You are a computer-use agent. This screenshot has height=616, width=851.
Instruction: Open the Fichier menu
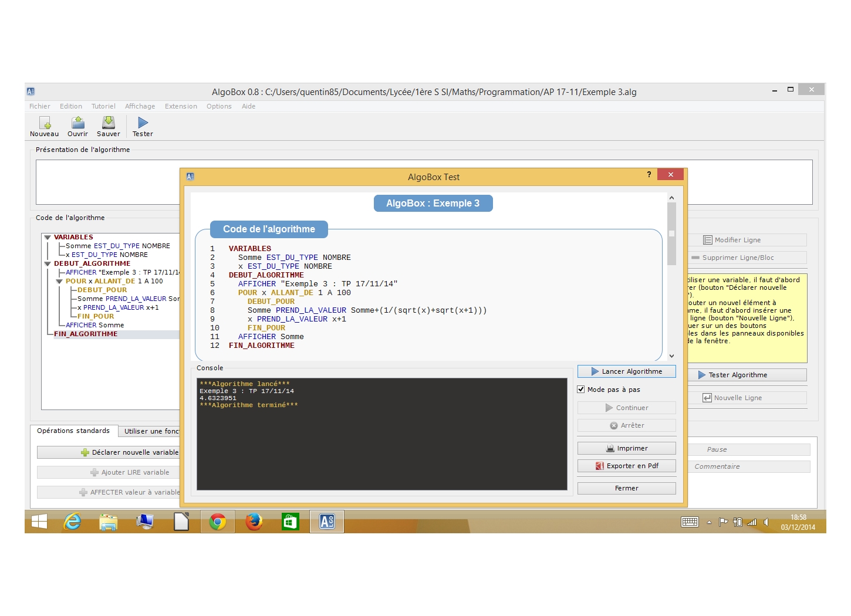point(39,106)
